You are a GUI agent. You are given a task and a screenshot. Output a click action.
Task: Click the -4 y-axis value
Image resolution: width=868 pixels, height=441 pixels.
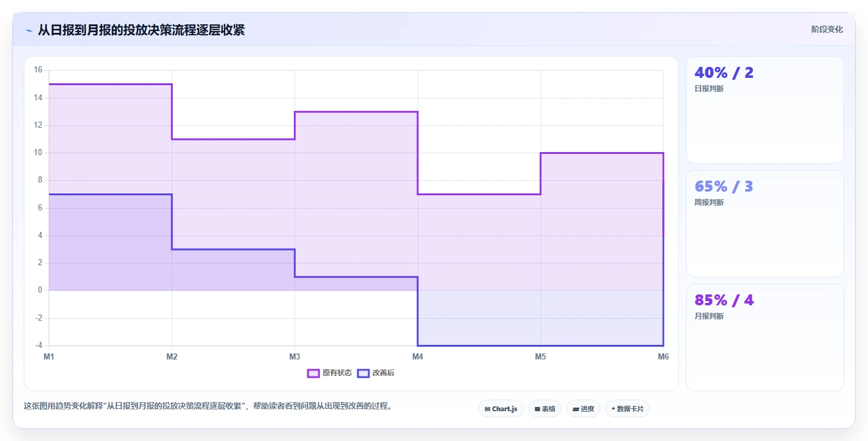[38, 346]
